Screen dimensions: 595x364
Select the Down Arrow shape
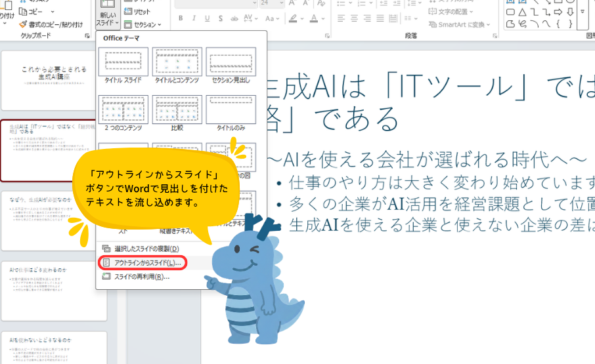click(x=570, y=12)
